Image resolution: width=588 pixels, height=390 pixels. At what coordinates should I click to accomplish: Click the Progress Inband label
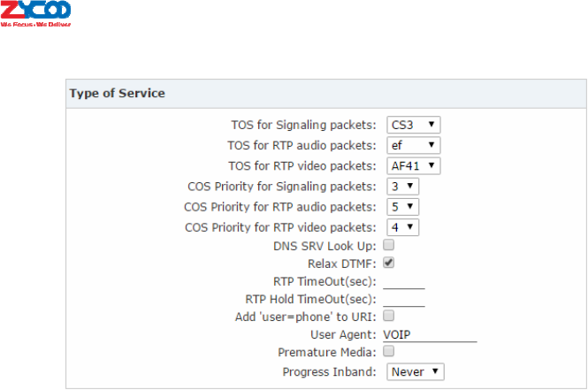330,372
